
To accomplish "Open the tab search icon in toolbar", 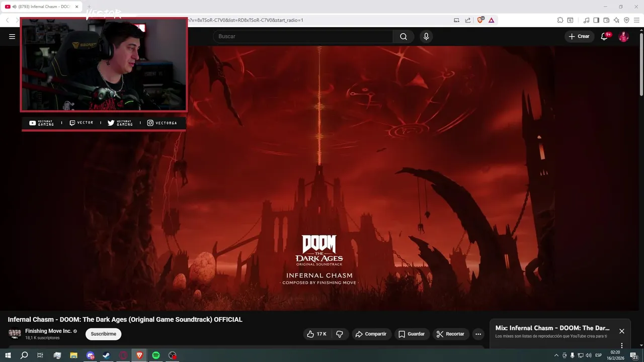I will [570, 20].
